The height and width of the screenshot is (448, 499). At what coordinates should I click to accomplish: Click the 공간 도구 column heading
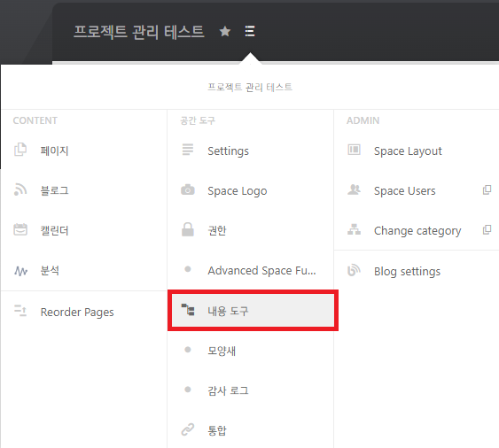coord(198,120)
